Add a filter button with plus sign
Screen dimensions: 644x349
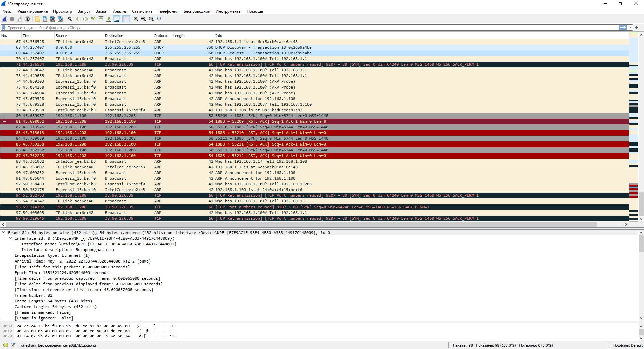click(x=637, y=27)
